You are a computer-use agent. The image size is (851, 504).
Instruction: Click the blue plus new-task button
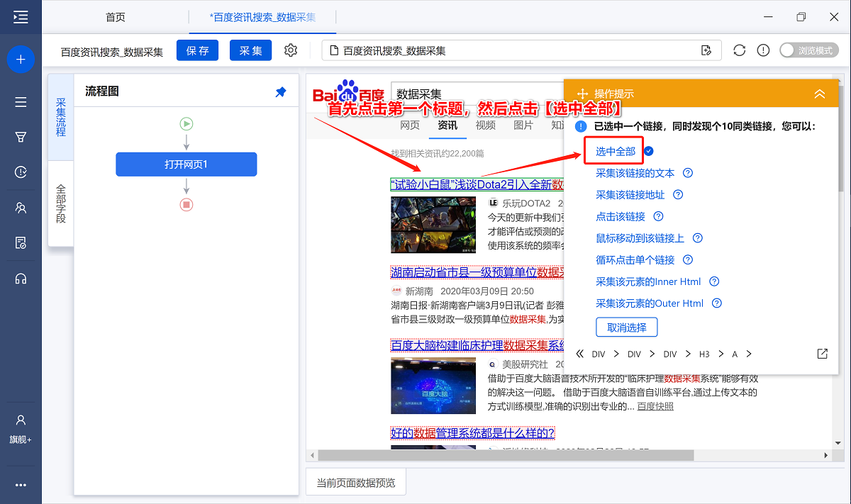(x=21, y=60)
